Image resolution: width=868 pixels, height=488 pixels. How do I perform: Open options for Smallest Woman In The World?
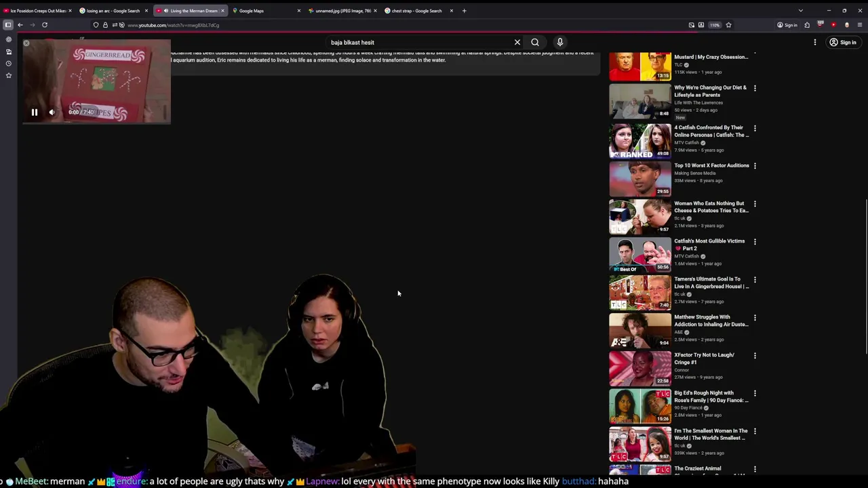pos(755,432)
